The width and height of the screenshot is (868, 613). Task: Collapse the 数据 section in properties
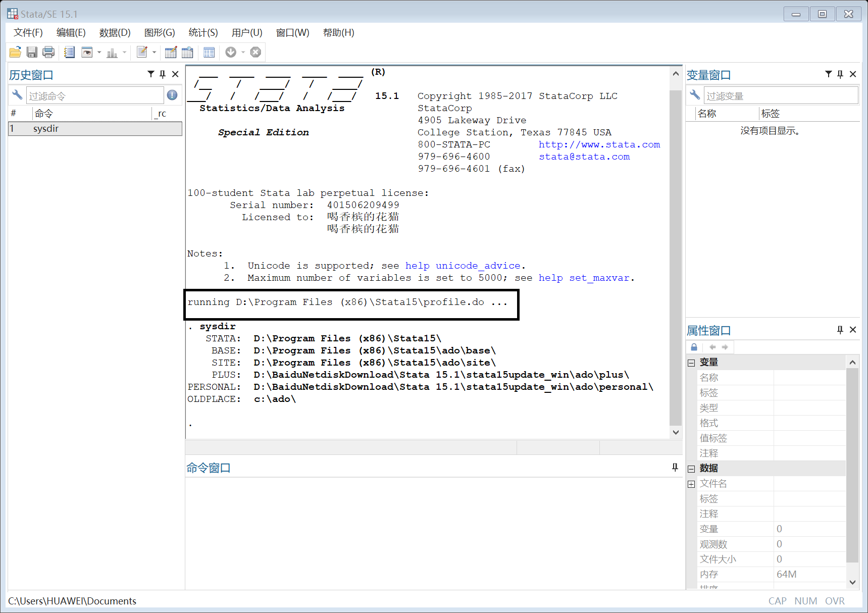[691, 469]
